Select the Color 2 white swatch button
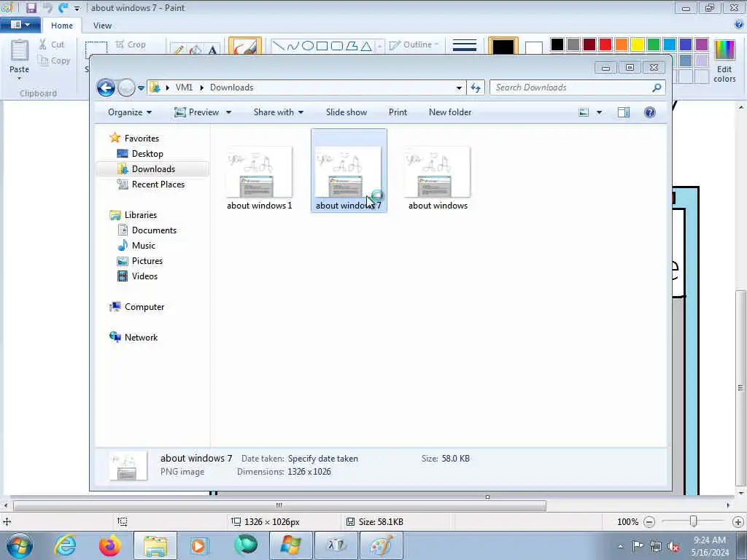Screen dimensions: 747x560 pos(533,47)
